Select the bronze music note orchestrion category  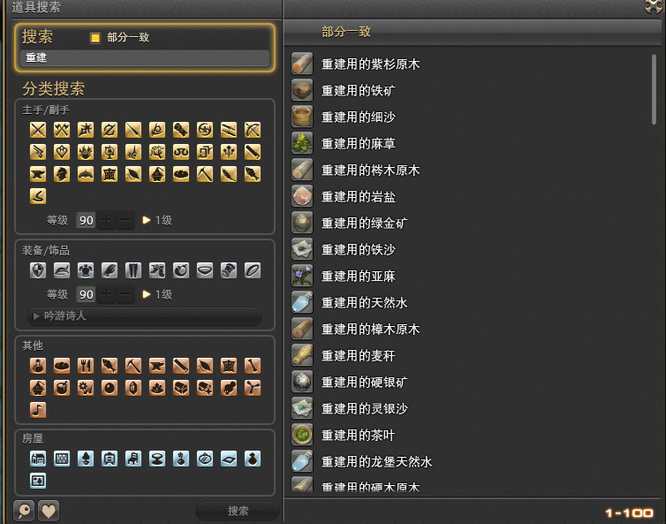[x=38, y=410]
